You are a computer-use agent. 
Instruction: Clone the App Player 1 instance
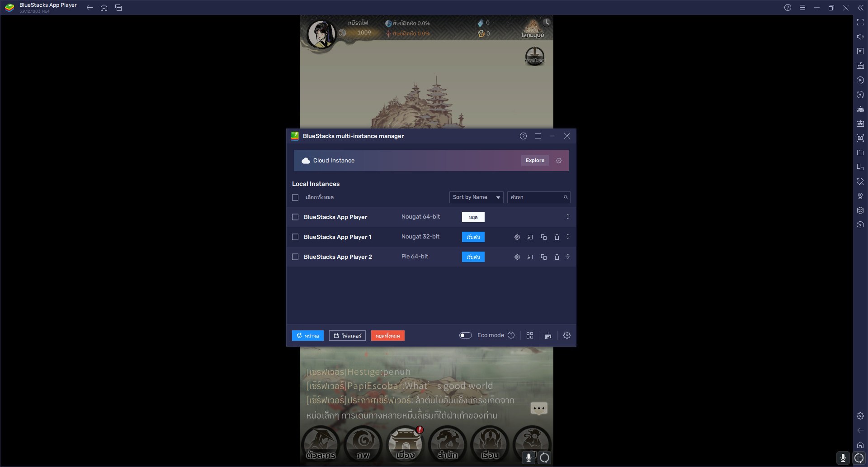(544, 237)
